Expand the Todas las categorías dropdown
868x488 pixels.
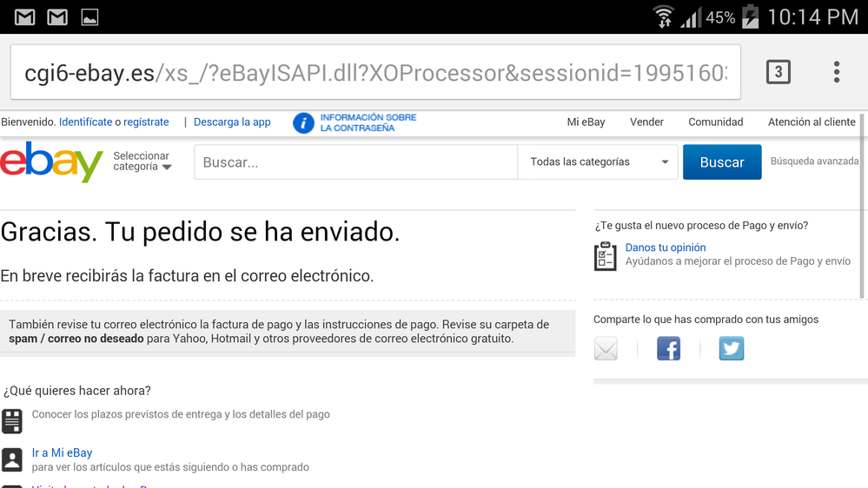coord(598,162)
